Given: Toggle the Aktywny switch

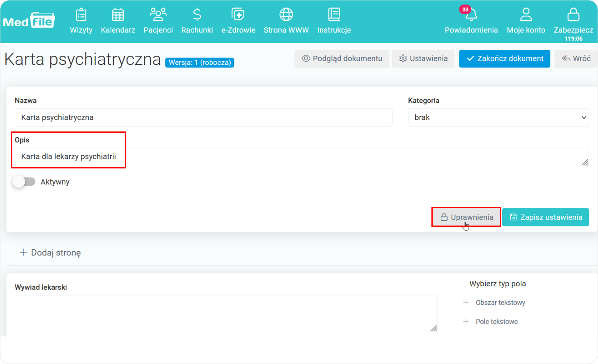Looking at the screenshot, I should (24, 182).
